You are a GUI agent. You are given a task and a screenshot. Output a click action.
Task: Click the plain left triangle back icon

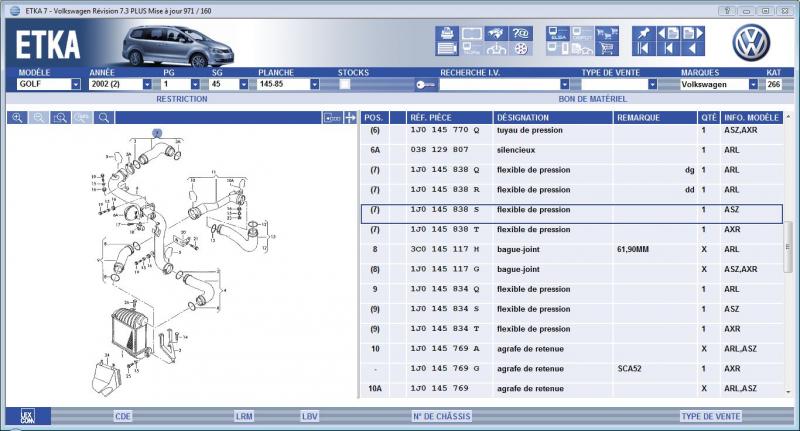coord(693,48)
